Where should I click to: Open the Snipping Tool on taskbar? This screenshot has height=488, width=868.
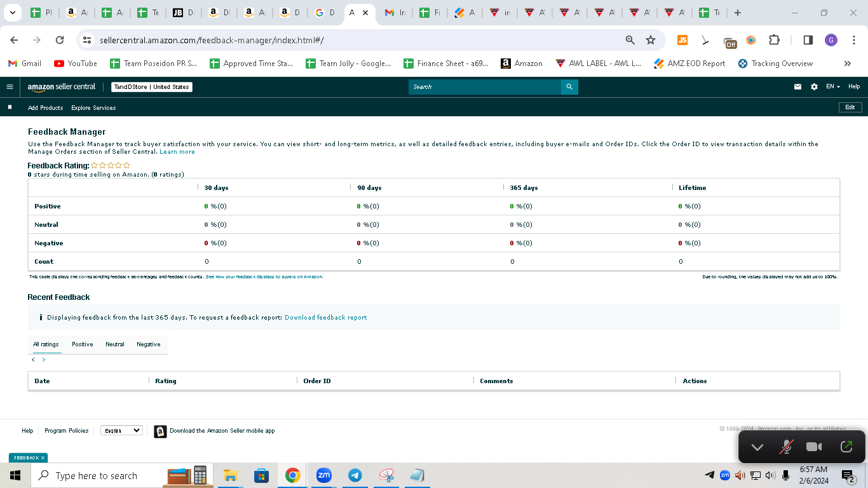(x=386, y=475)
